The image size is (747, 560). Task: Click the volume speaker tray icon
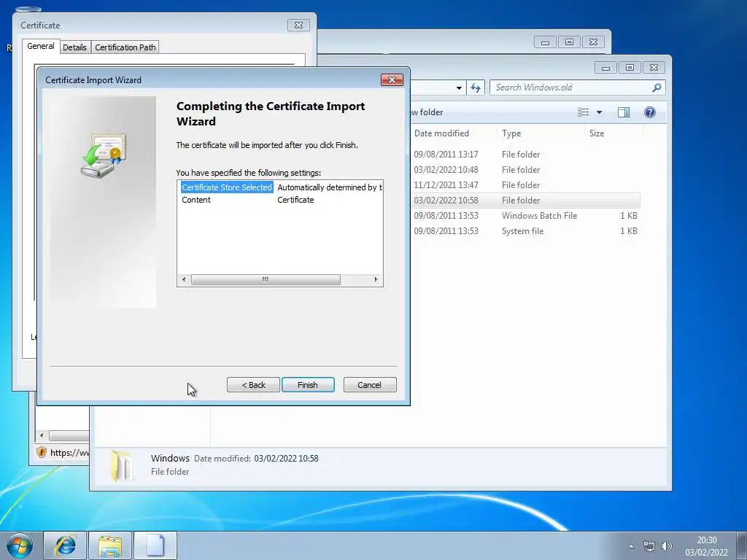tap(667, 546)
